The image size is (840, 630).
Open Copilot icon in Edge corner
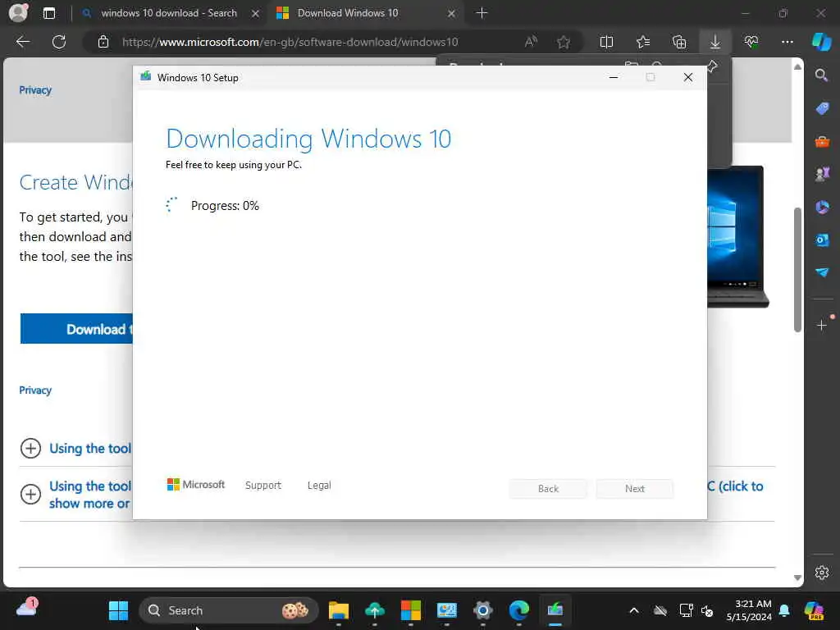click(822, 42)
